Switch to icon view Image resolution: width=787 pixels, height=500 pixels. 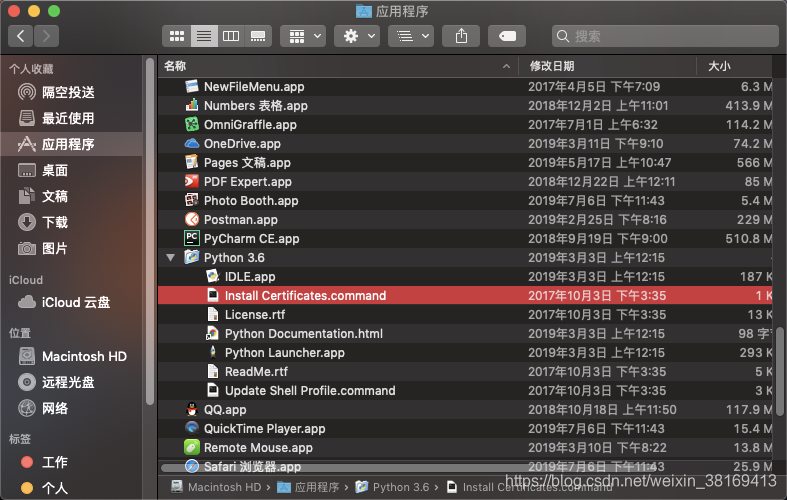click(x=177, y=36)
